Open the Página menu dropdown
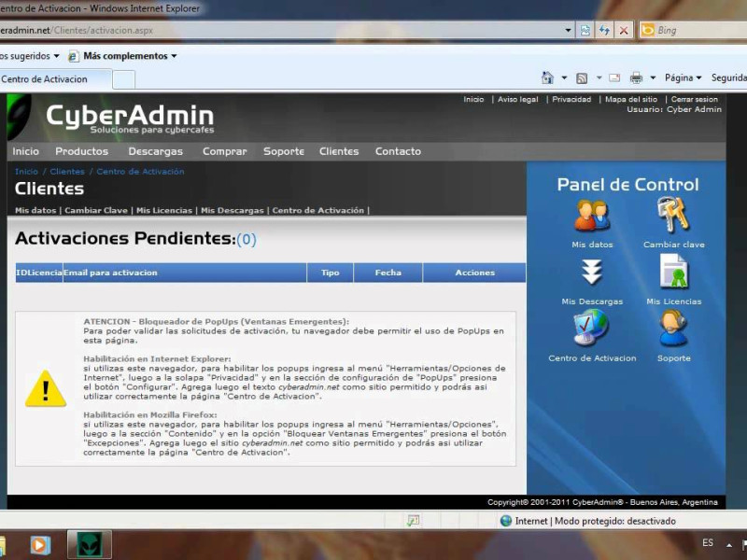This screenshot has height=560, width=747. coord(684,77)
